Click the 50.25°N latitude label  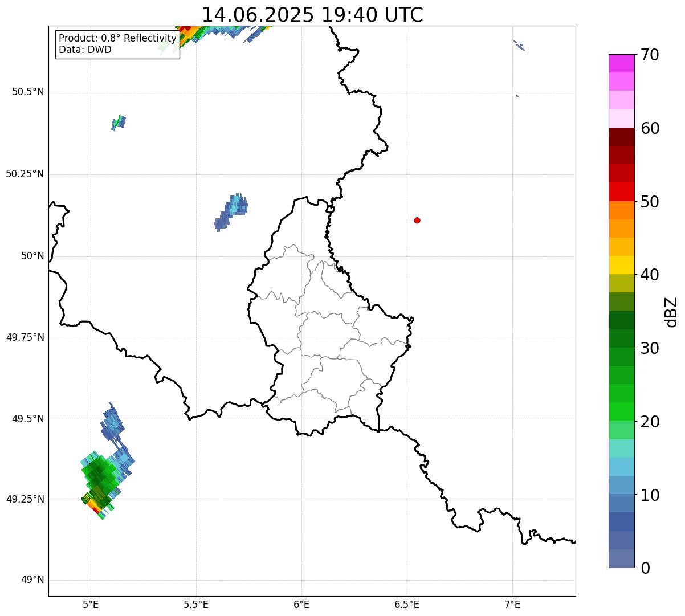pos(25,174)
